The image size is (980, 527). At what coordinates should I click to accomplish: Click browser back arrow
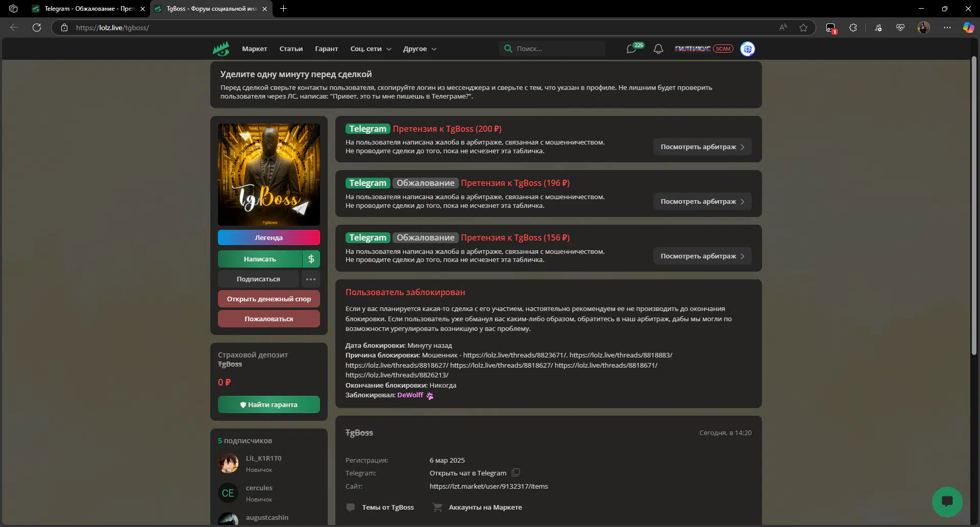14,28
